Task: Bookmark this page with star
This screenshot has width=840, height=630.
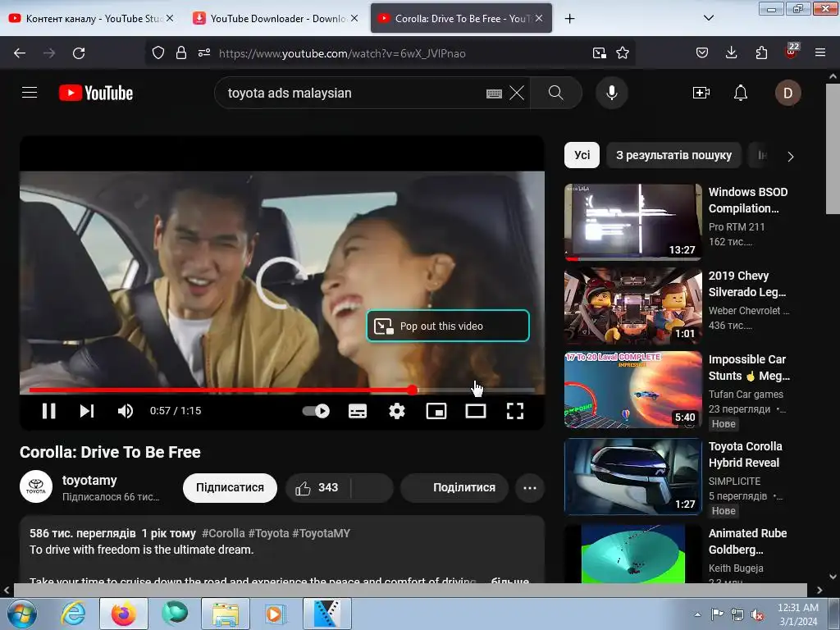Action: 622,52
